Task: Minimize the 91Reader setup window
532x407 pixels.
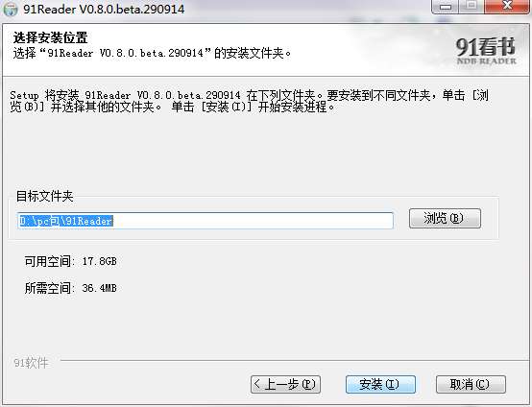Action: pos(446,7)
